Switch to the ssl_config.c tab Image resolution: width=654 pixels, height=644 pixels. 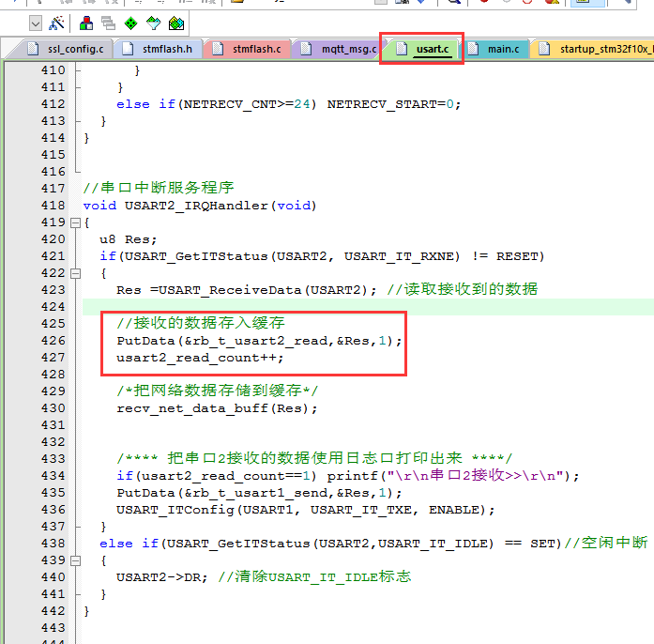tap(65, 49)
